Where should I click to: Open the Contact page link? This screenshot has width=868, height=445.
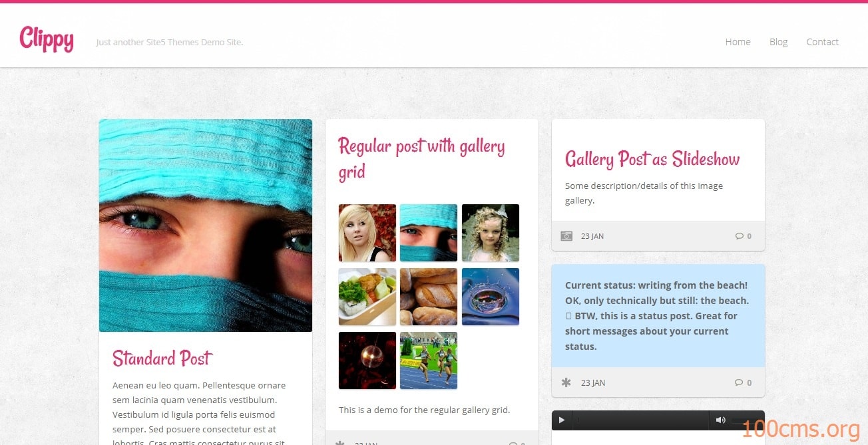coord(822,42)
